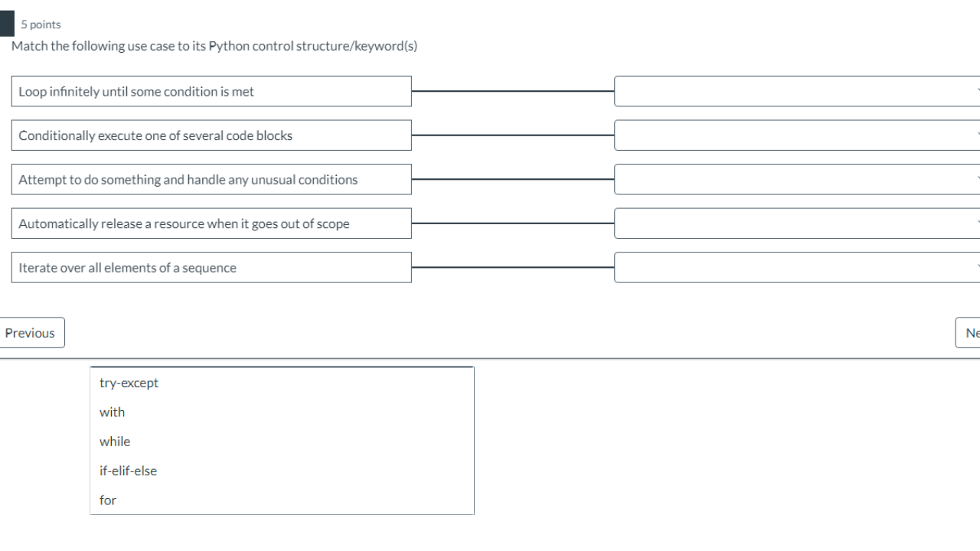Choose the "with" answer option
This screenshot has width=980, height=551.
point(112,412)
